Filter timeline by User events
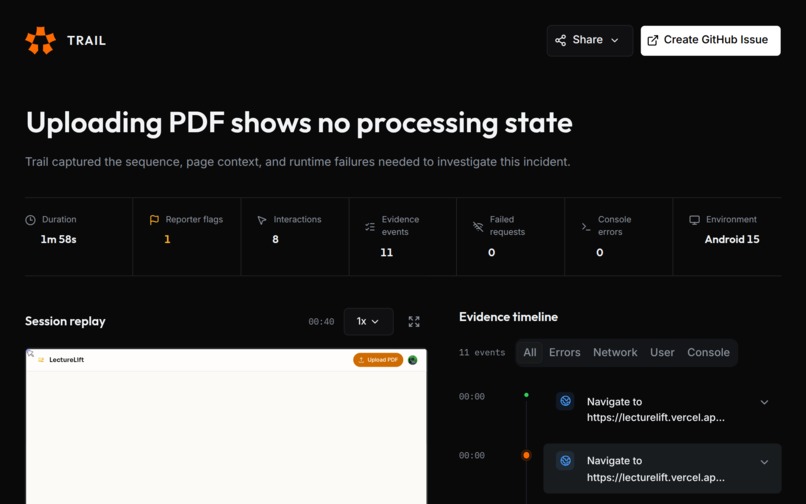Viewport: 806px width, 504px height. point(662,352)
